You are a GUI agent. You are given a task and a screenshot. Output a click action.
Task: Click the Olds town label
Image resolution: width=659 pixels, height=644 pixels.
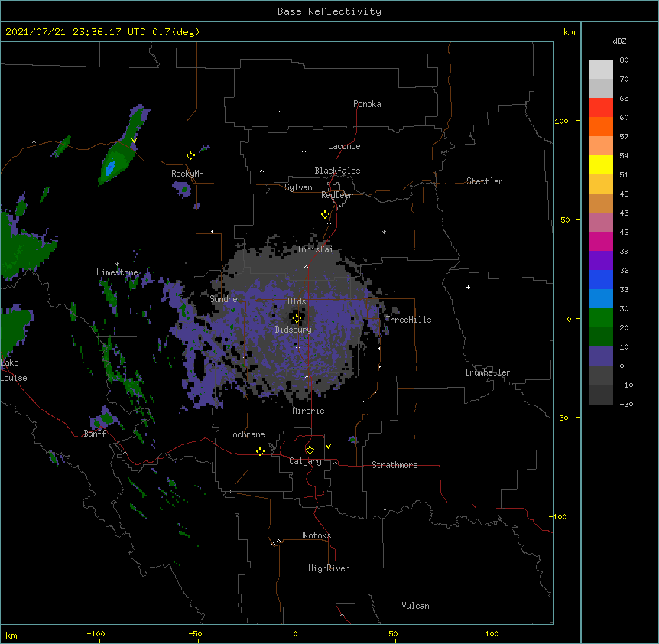[x=297, y=301]
